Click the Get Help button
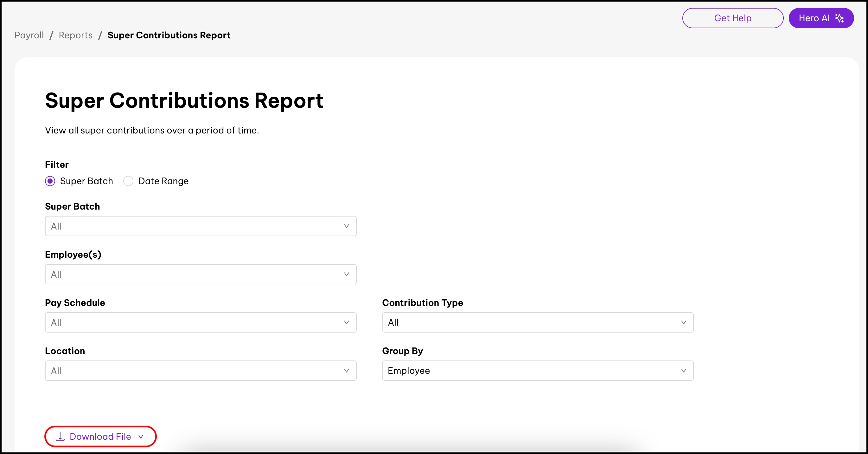 click(732, 18)
